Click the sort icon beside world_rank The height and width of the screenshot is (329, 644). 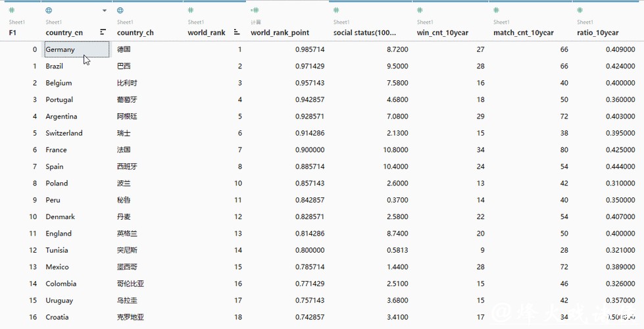coord(237,32)
